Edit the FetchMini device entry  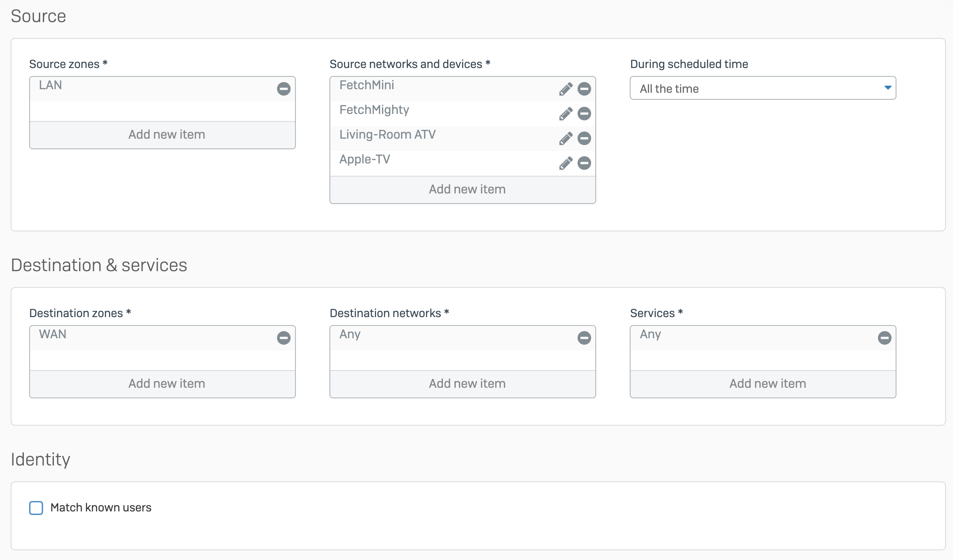[565, 89]
